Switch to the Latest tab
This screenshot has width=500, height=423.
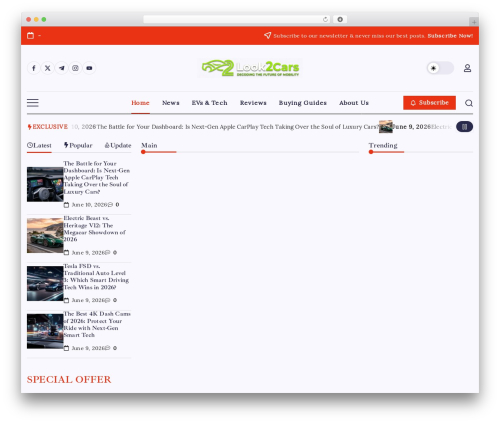(x=39, y=145)
